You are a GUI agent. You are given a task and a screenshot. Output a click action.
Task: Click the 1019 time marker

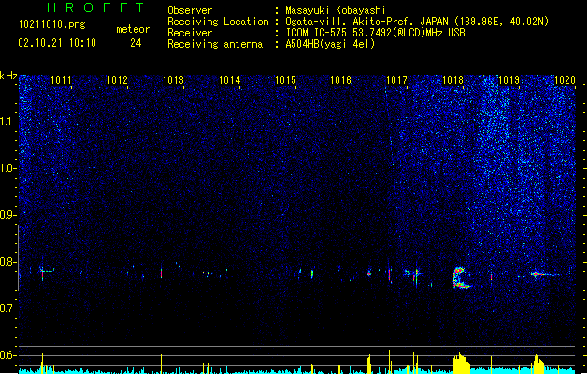pyautogui.click(x=509, y=80)
